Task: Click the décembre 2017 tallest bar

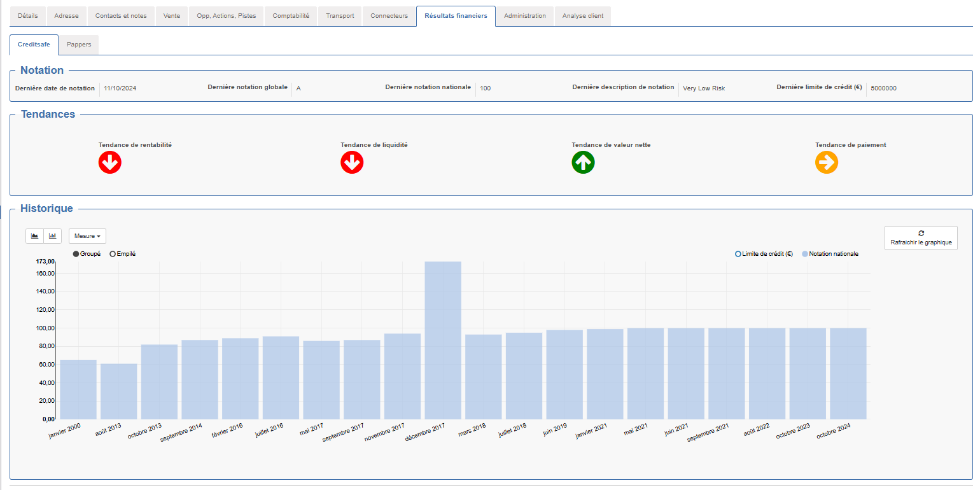Action: [x=443, y=340]
